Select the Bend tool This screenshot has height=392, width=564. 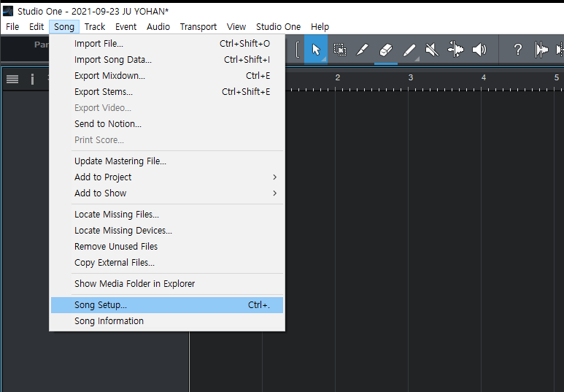point(455,50)
